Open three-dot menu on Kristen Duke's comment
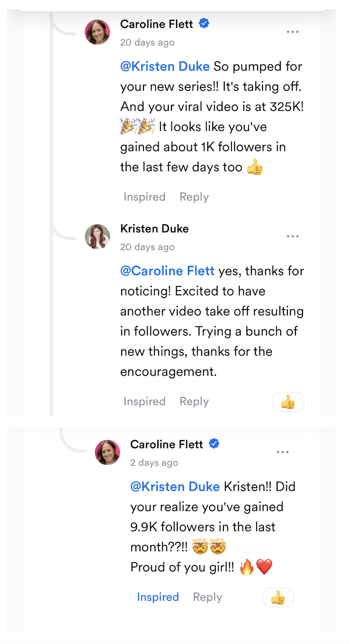Viewport: 350px width, 644px height. [292, 236]
